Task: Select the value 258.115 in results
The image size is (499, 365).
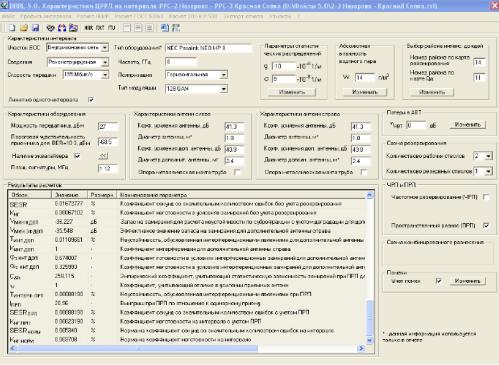Action: coord(64,276)
